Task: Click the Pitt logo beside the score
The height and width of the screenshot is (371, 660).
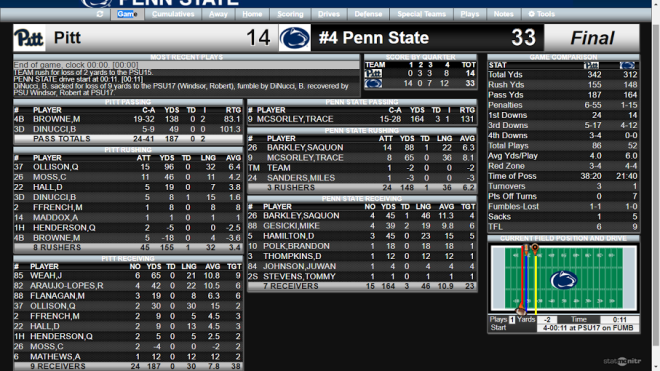Action: 29,38
